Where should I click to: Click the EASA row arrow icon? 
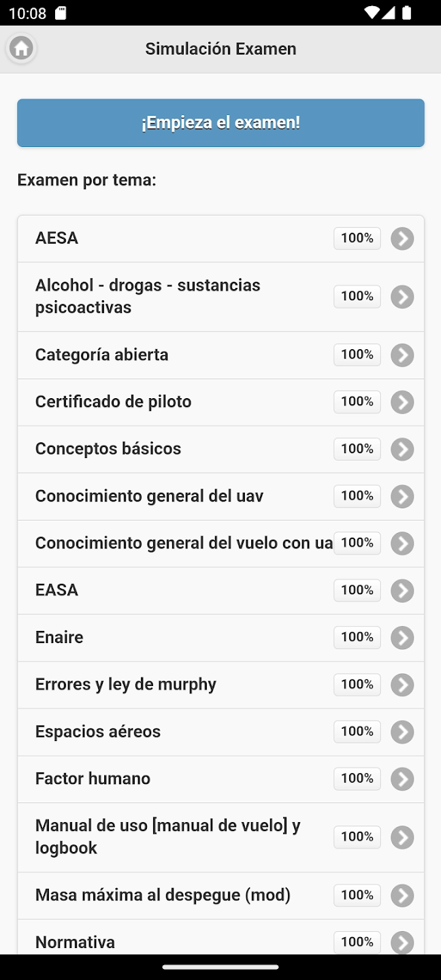402,591
